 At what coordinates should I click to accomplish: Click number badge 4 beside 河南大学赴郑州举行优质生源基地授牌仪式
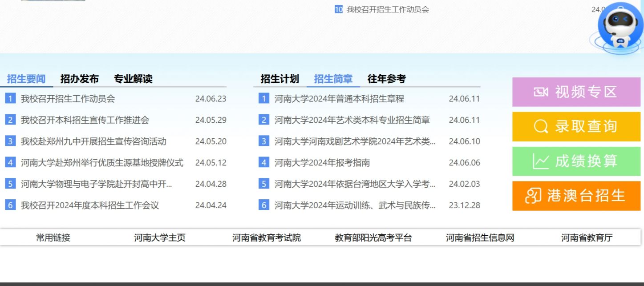click(10, 162)
